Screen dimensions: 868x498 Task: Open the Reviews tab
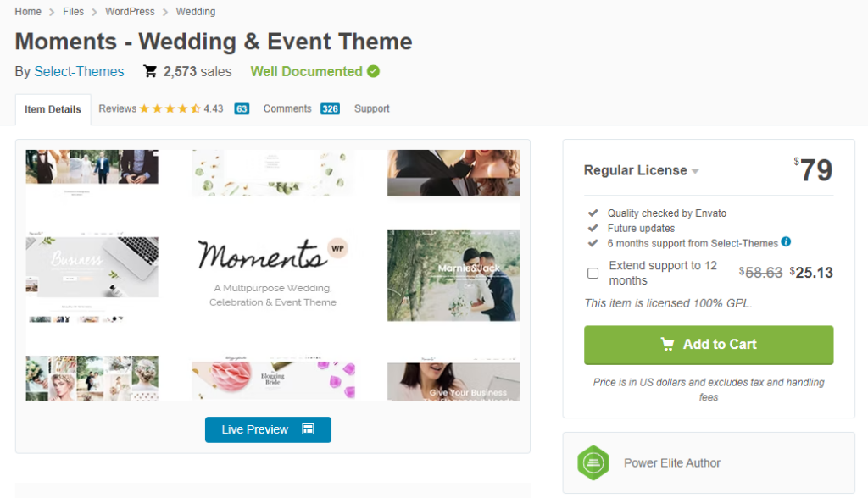click(x=118, y=108)
